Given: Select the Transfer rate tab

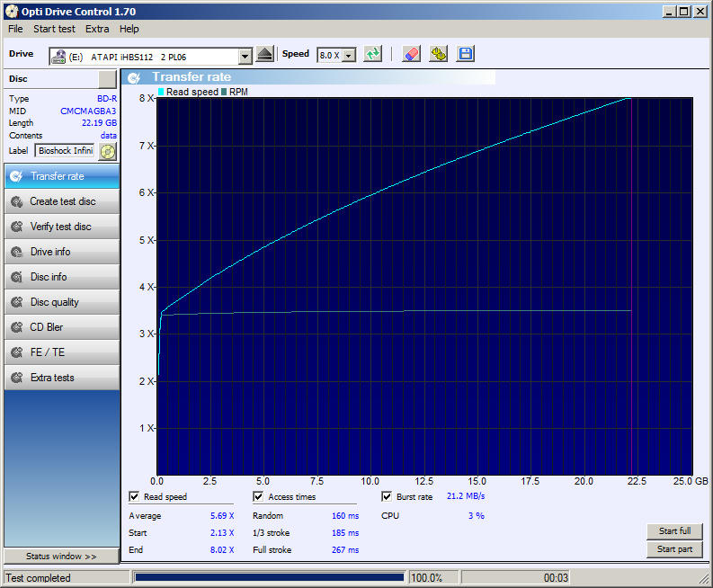Looking at the screenshot, I should tap(62, 176).
